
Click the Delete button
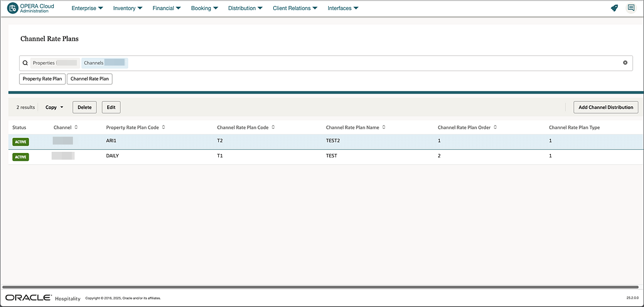pyautogui.click(x=85, y=107)
